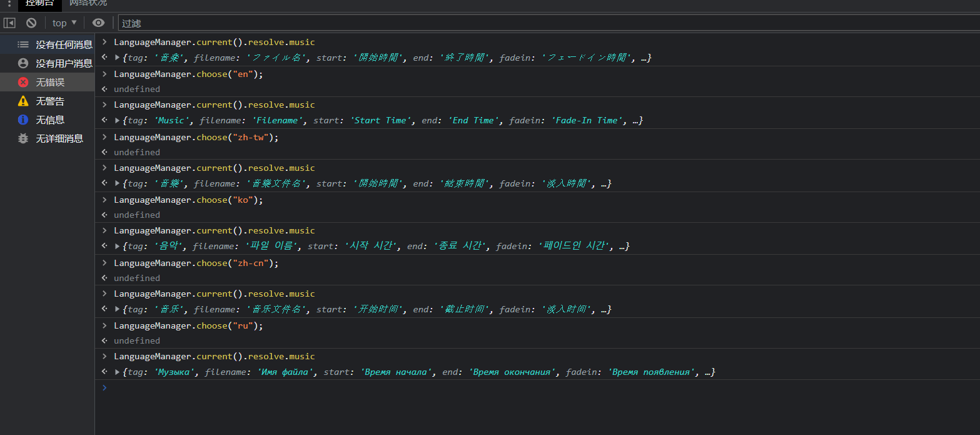Select the LanguageManager.choose("ru") command line
The width and height of the screenshot is (980, 435).
[x=188, y=325]
